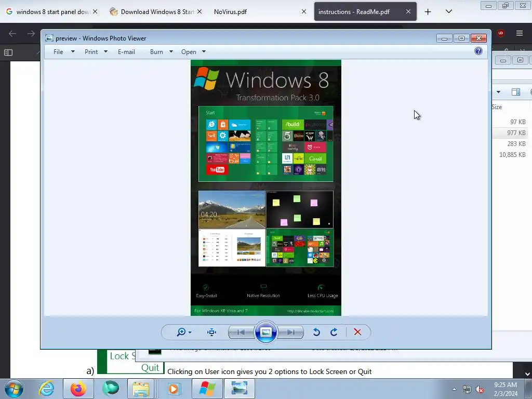This screenshot has width=532, height=399.
Task: Open the File menu in Photo Viewer
Action: (x=58, y=52)
